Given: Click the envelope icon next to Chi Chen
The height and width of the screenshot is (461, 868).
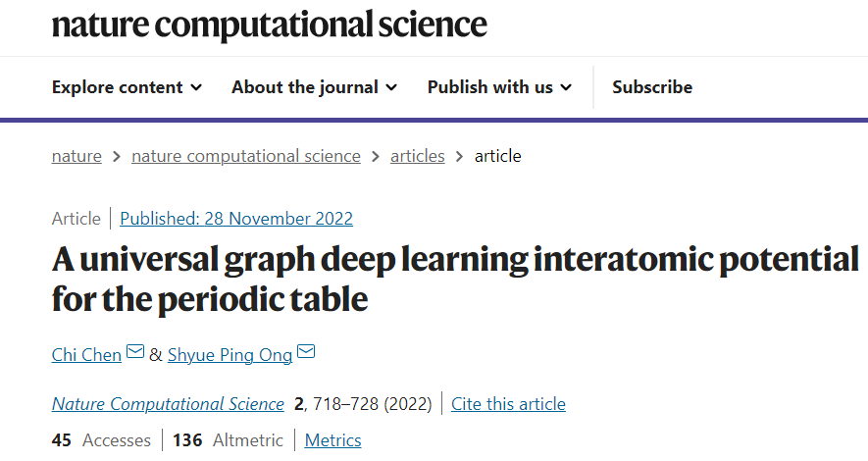Looking at the screenshot, I should click(x=135, y=351).
